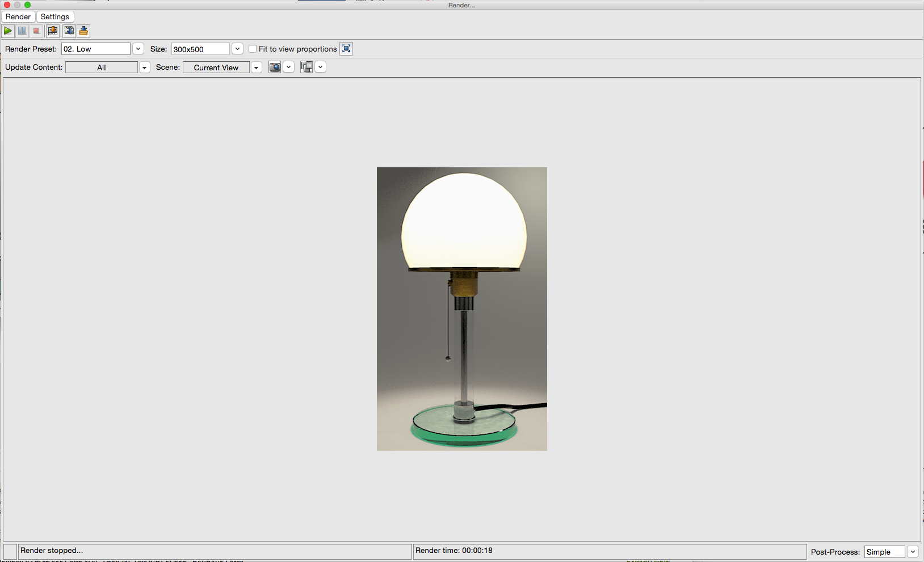Click the small box left of status bar
The image size is (924, 562).
tap(10, 552)
